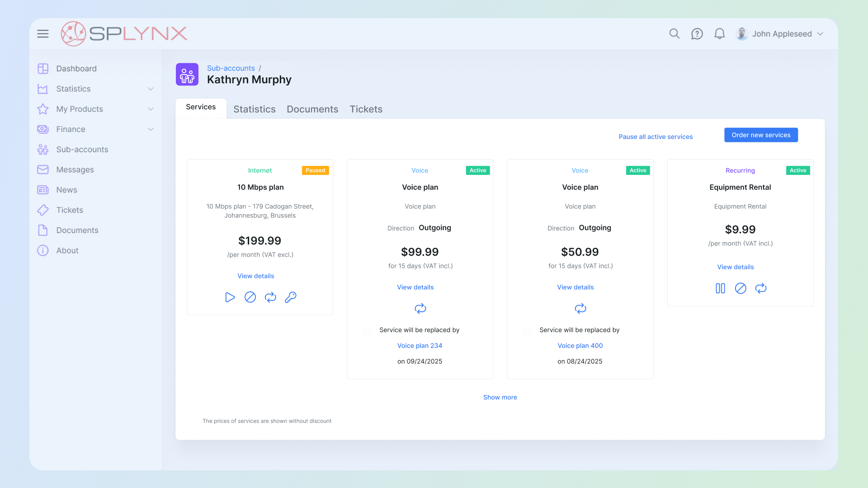
Task: Switch to the Documents tab
Action: 312,109
